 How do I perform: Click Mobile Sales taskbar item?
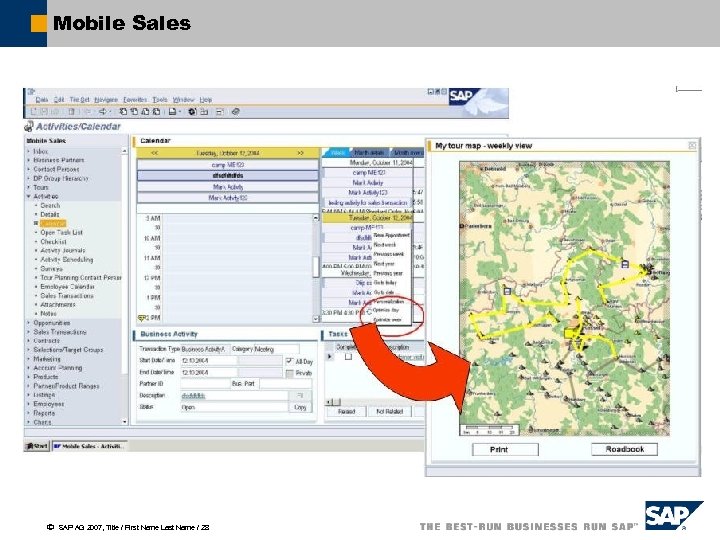[90, 446]
